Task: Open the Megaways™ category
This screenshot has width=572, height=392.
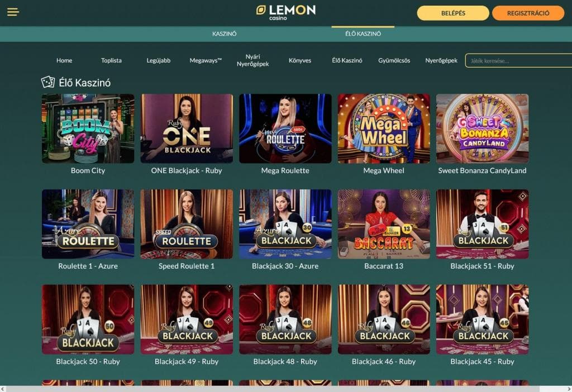Action: (206, 60)
